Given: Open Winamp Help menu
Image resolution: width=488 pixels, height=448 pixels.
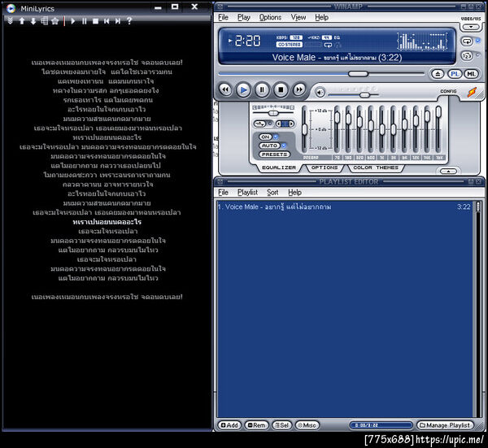Looking at the screenshot, I should tap(321, 17).
